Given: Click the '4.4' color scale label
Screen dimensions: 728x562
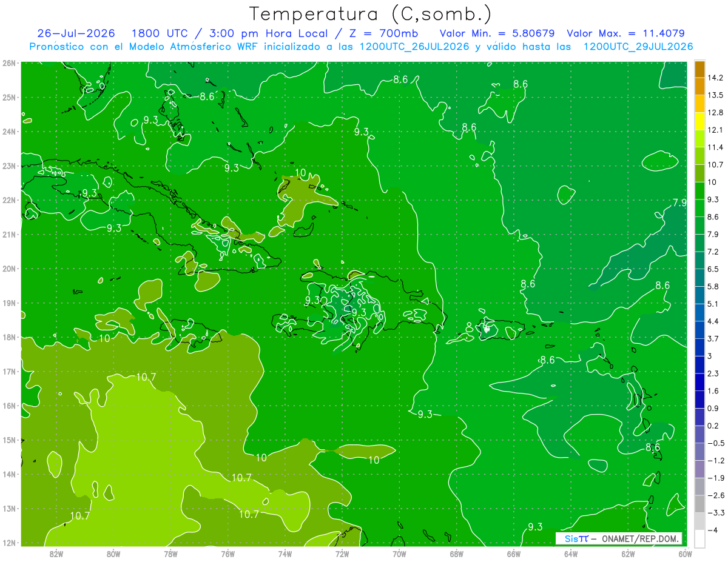Looking at the screenshot, I should (713, 321).
